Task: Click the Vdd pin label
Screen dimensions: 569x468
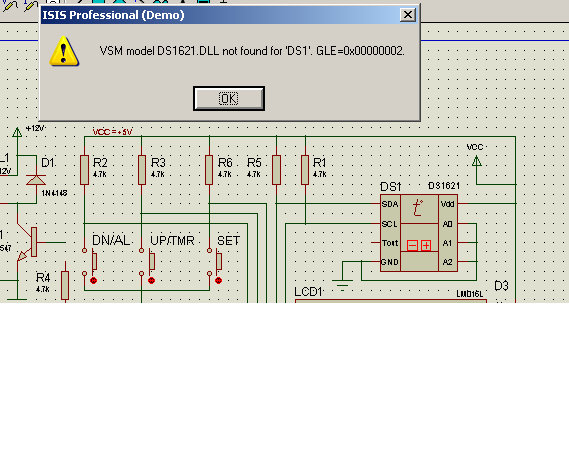Action: tap(447, 204)
